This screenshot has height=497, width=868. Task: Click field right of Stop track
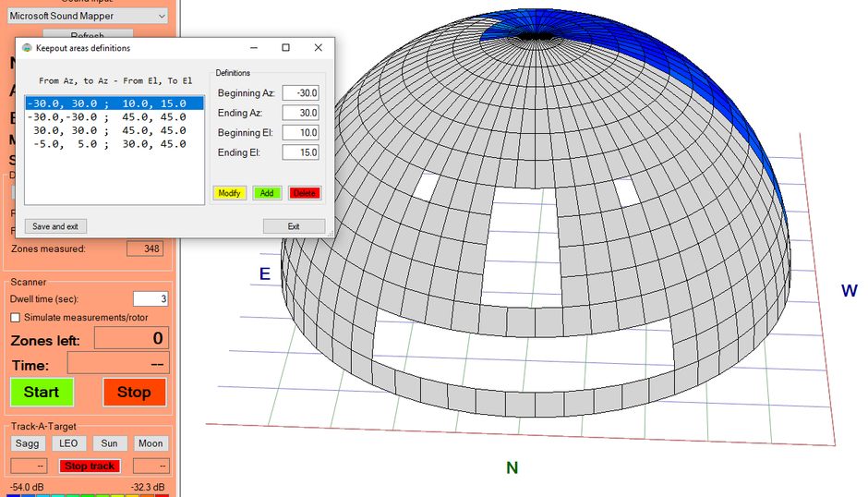(x=151, y=466)
